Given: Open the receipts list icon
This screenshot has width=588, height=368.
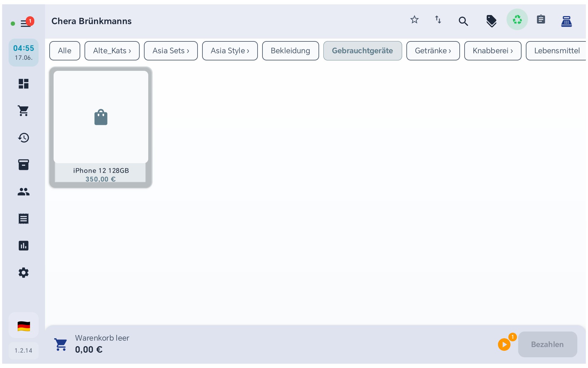Looking at the screenshot, I should (x=24, y=219).
